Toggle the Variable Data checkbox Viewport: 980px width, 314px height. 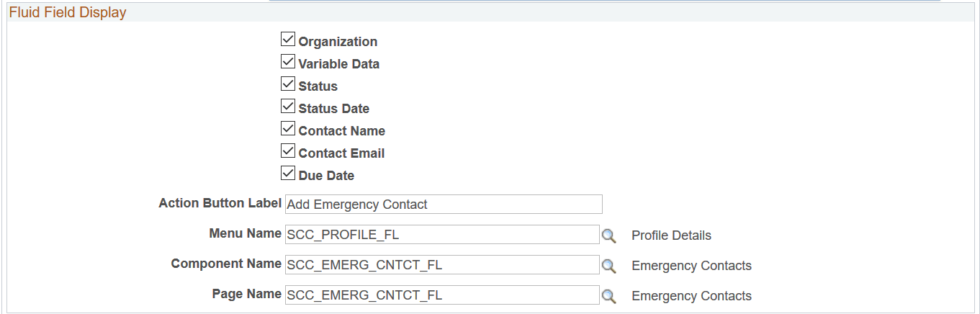(x=288, y=62)
